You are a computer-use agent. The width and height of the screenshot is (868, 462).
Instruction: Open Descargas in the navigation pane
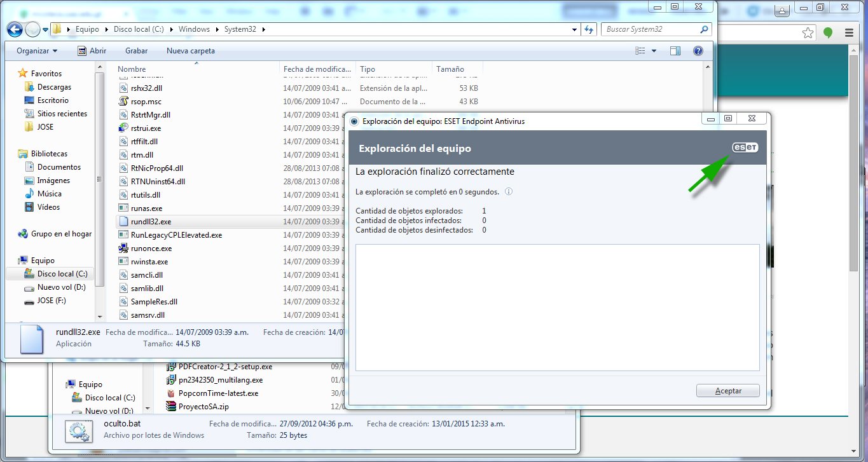coord(54,87)
